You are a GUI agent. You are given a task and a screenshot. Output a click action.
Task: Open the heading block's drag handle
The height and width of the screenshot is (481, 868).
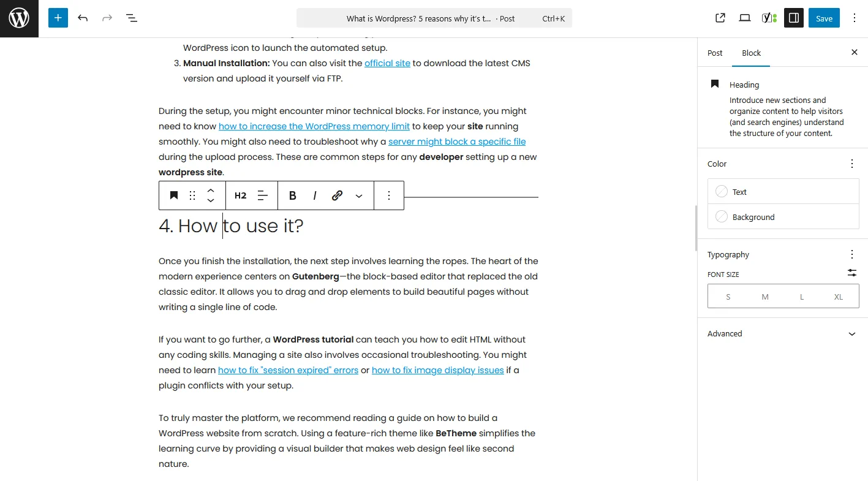[x=192, y=195]
